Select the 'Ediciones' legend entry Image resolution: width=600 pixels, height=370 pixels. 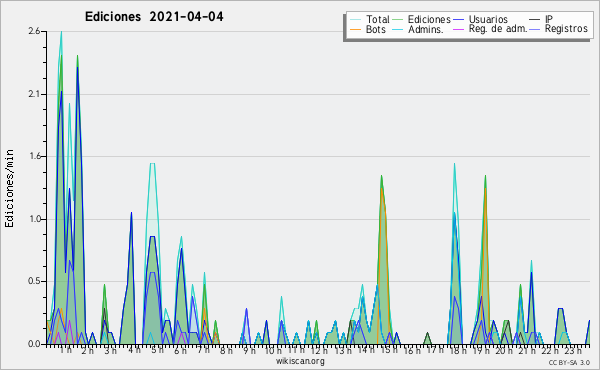[429, 19]
